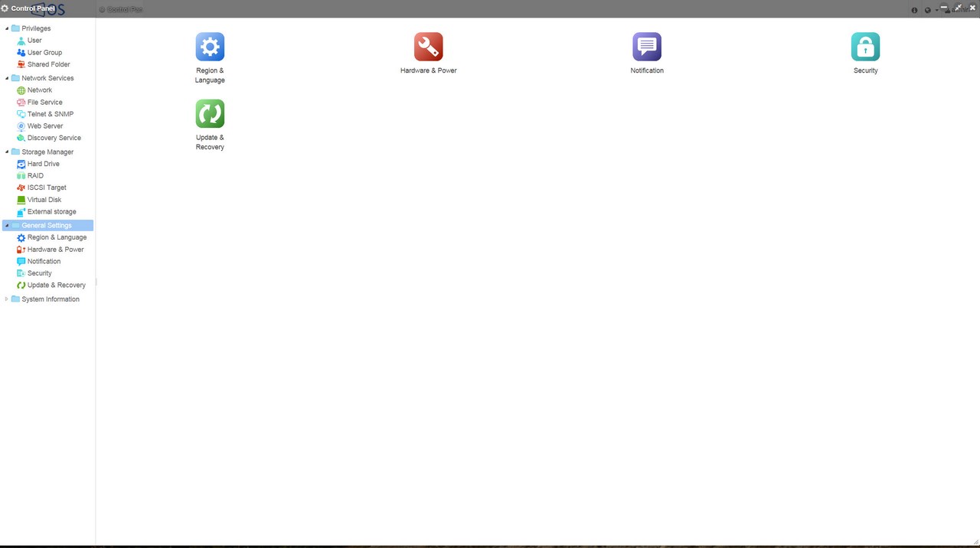Open RAID in the sidebar
The image size is (980, 548).
[35, 176]
